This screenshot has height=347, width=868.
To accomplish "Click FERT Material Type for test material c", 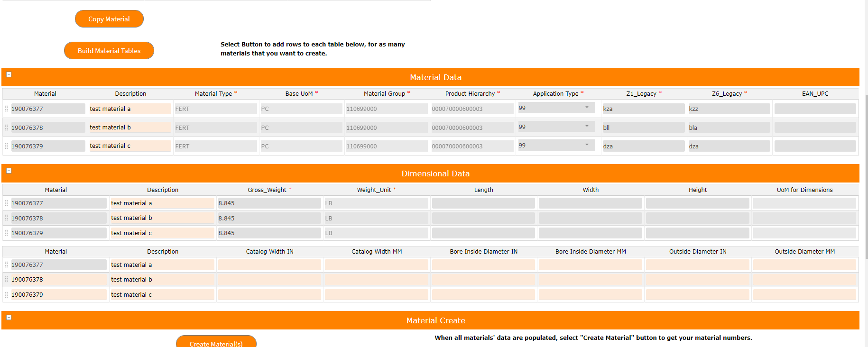I will pyautogui.click(x=215, y=146).
